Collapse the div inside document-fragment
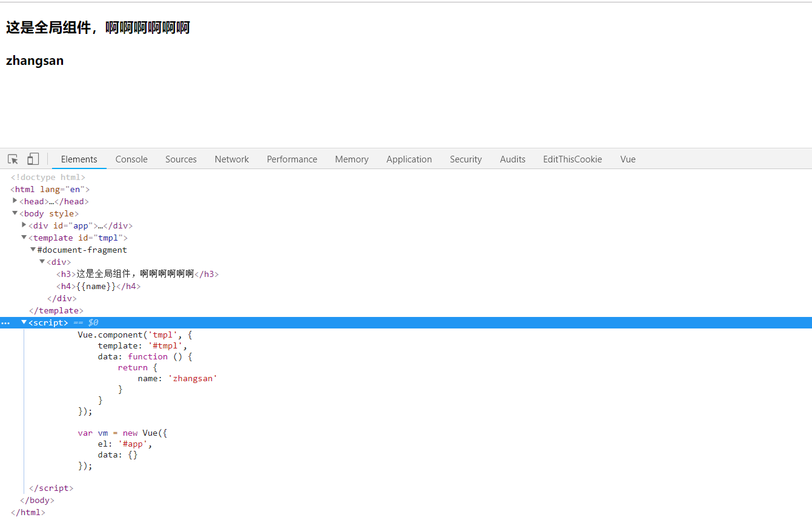 (x=42, y=261)
